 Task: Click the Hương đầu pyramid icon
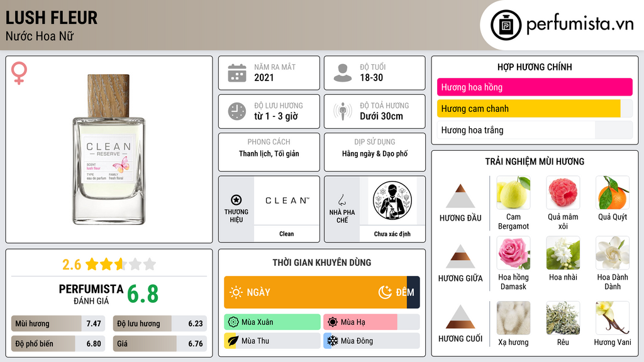(460, 196)
